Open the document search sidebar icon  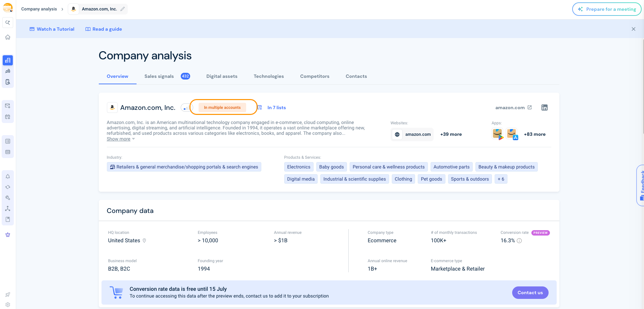(8, 82)
